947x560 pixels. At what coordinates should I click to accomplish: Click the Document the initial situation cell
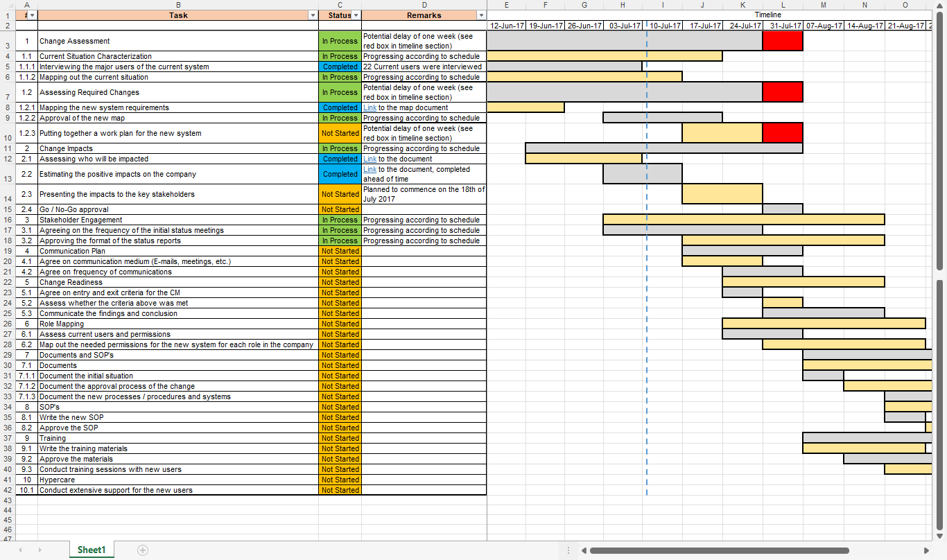point(178,376)
